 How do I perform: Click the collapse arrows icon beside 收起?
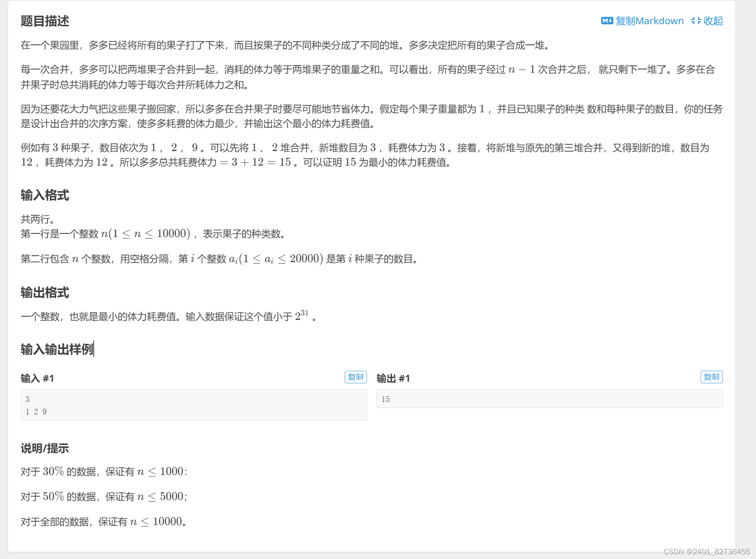point(696,21)
